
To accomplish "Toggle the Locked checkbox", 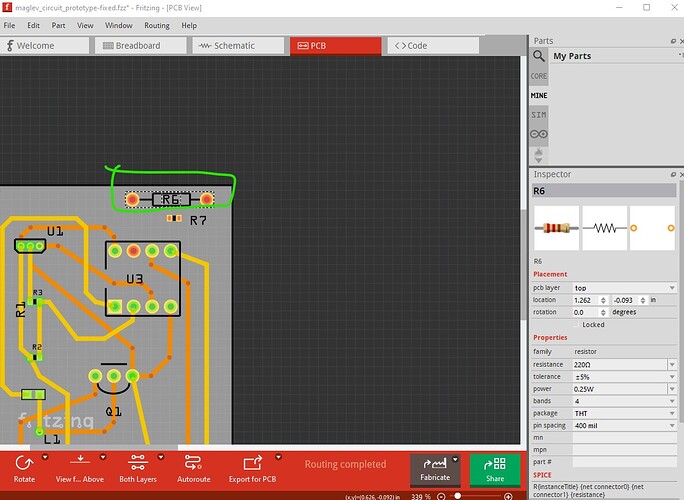I will [x=576, y=325].
